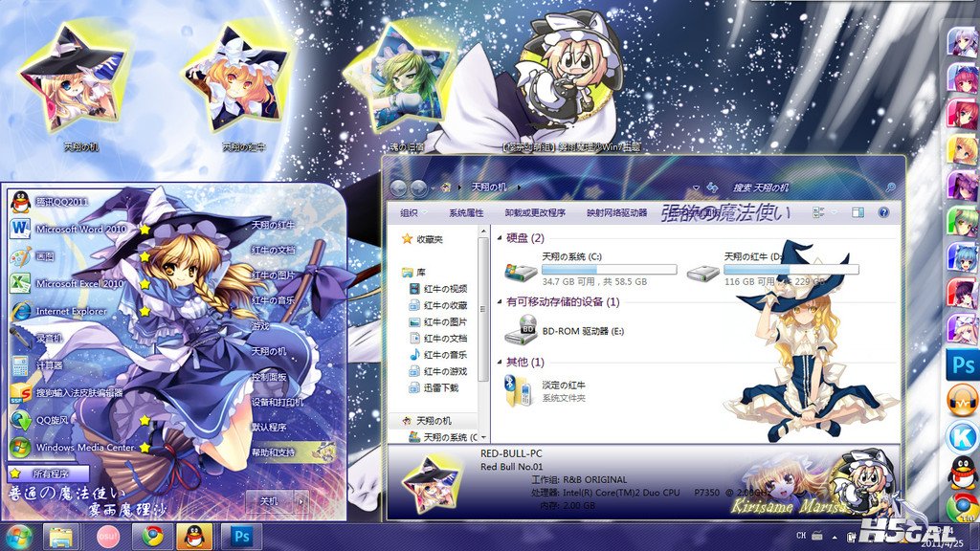Open Photoshop from the taskbar
980x551 pixels.
coord(241,536)
